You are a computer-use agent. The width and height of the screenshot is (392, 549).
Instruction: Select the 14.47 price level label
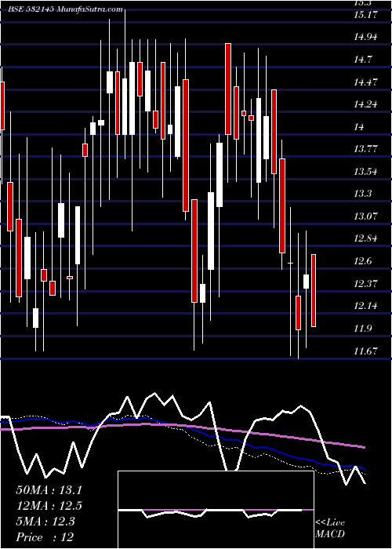coord(366,82)
